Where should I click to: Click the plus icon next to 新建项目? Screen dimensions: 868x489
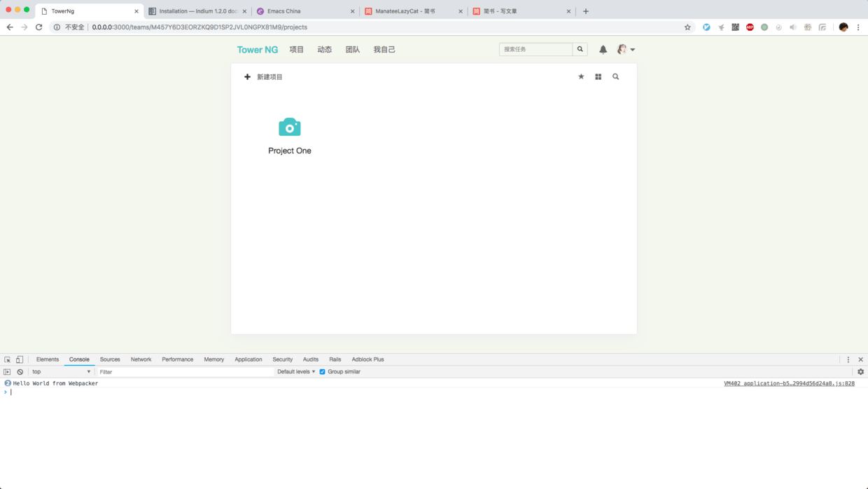click(247, 76)
